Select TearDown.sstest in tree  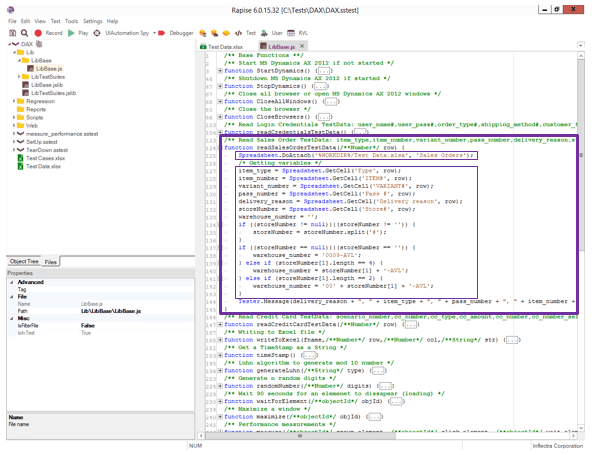(x=47, y=150)
